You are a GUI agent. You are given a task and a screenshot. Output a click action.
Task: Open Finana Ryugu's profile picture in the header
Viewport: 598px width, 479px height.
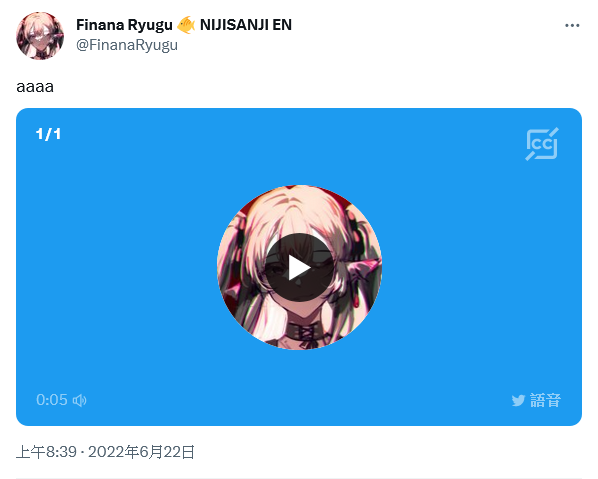pyautogui.click(x=40, y=36)
